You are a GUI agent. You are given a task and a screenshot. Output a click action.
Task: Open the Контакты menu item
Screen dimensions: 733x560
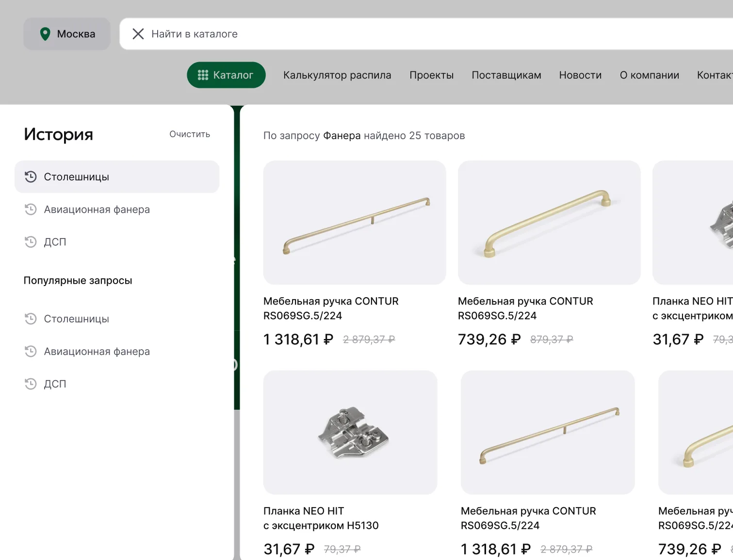715,75
